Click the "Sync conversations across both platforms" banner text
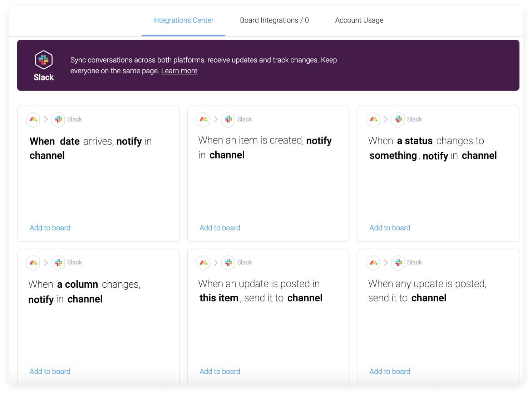Screen dimensions: 532x395 204,65
